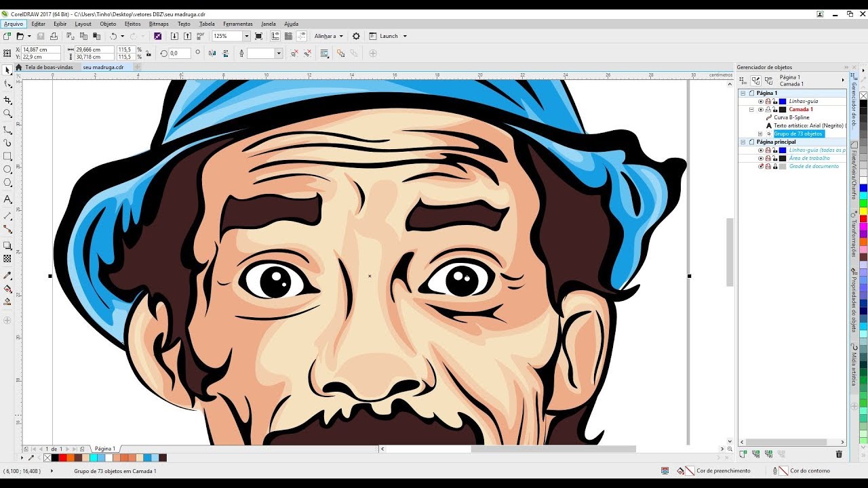Select the seu madruga.cdr document tab
The image size is (868, 488).
click(104, 67)
